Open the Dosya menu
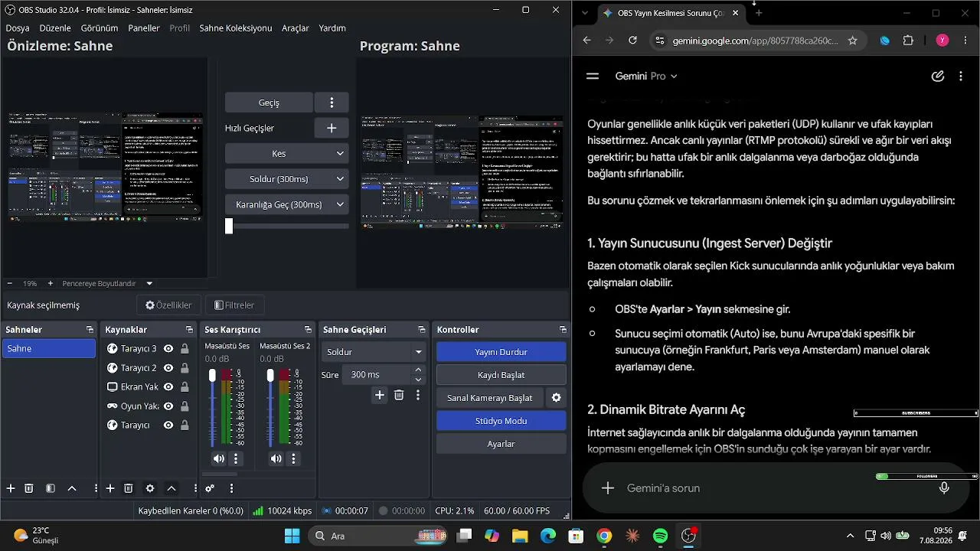 click(x=18, y=28)
